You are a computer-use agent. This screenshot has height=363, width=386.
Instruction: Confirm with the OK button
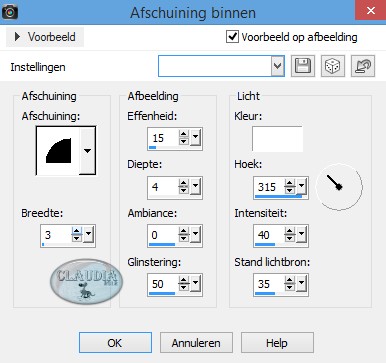115,342
